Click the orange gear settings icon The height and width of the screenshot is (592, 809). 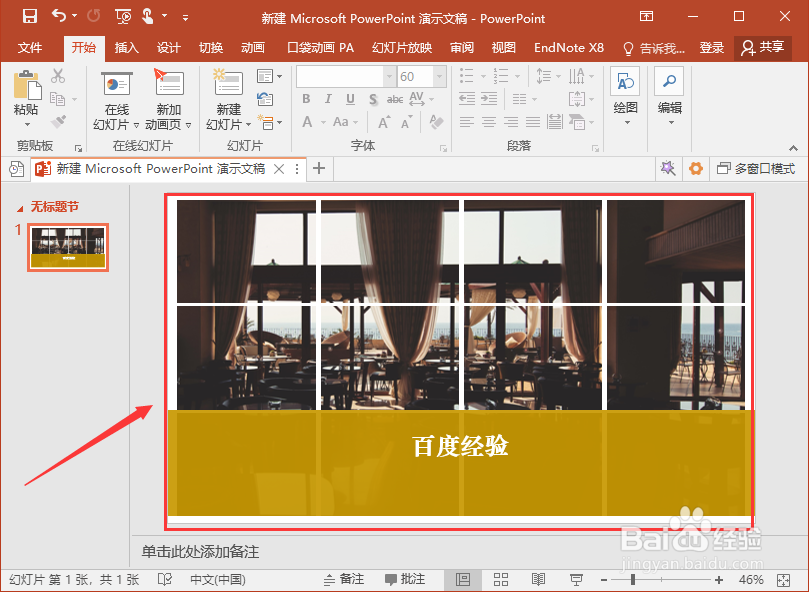point(695,168)
